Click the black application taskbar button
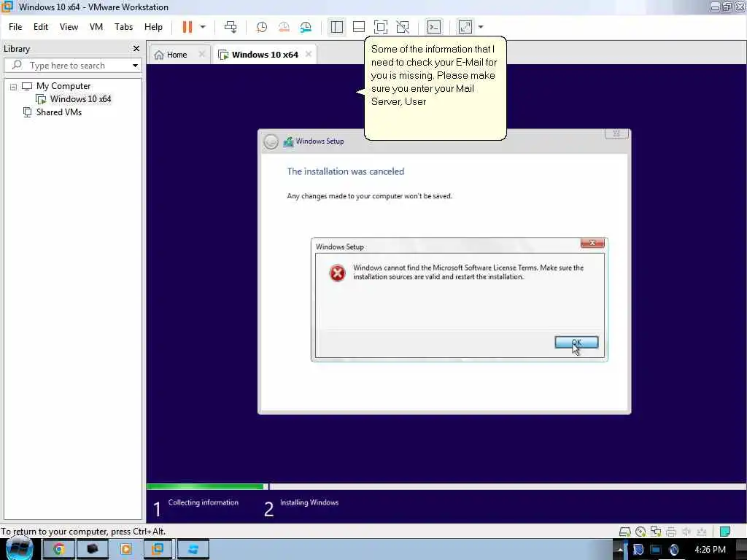Image resolution: width=747 pixels, height=560 pixels. click(93, 550)
